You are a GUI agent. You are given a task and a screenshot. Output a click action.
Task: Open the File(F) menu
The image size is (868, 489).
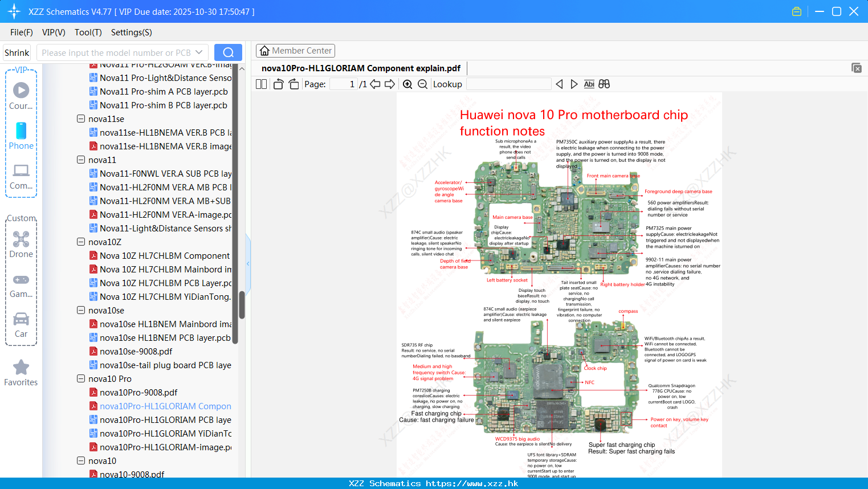22,32
